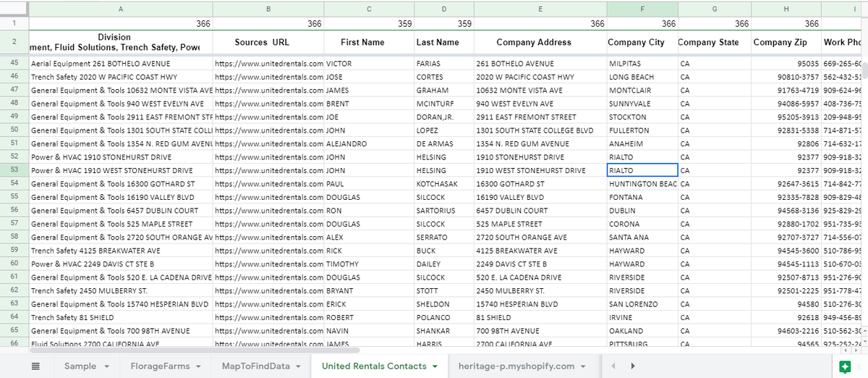This screenshot has width=868, height=378.
Task: Select the 359 count cell in column C
Action: click(369, 24)
